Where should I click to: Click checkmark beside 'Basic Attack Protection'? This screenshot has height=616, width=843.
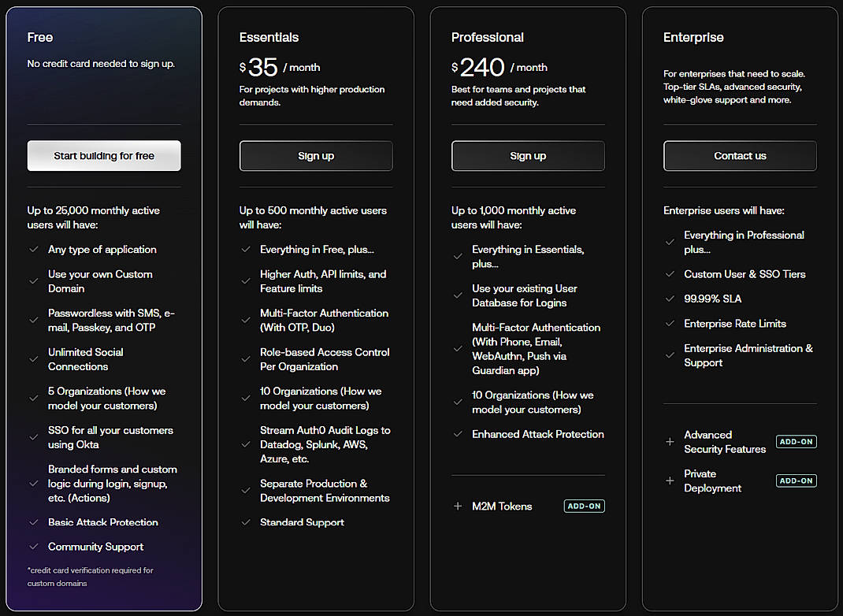click(33, 522)
